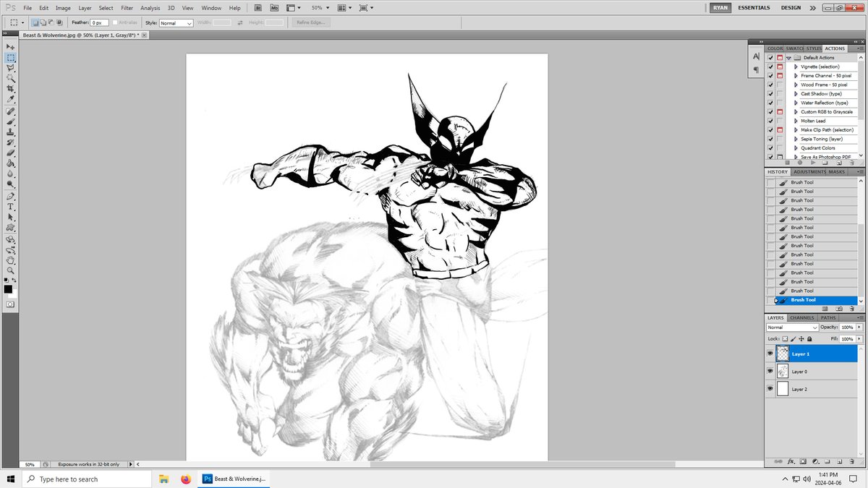Click the foreground color swatch
The height and width of the screenshot is (488, 868).
tap(8, 288)
